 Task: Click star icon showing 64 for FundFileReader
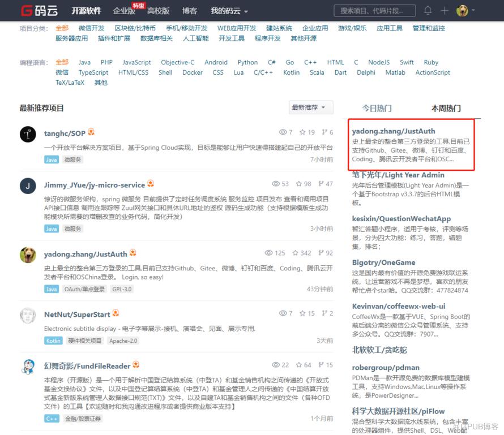[x=299, y=365]
